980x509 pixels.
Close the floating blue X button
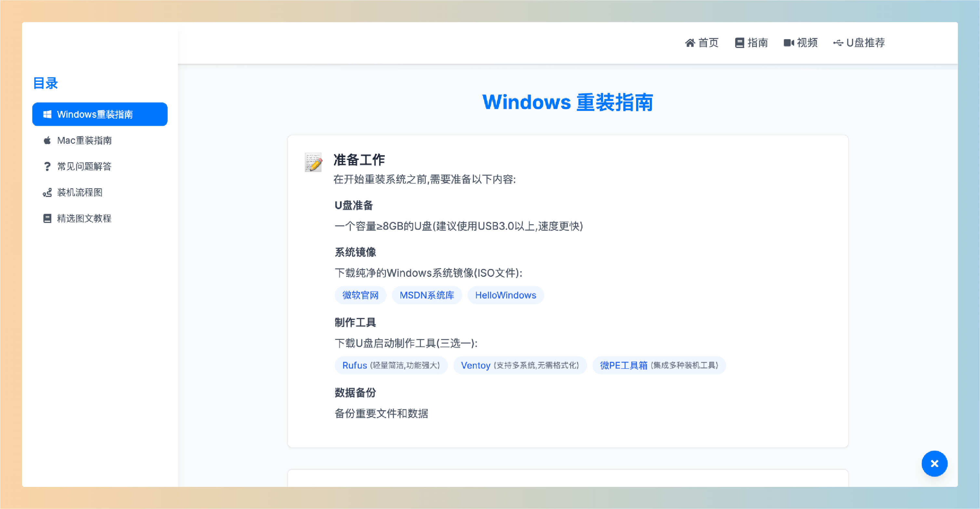coord(934,463)
